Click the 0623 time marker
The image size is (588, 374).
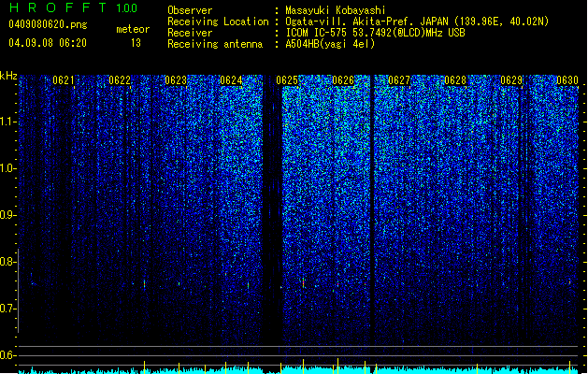pos(176,80)
